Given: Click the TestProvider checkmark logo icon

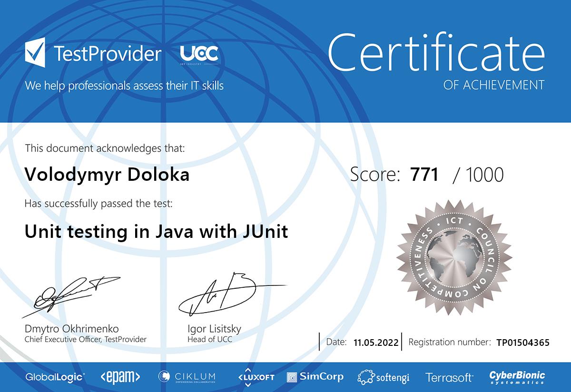Looking at the screenshot, I should coord(35,52).
